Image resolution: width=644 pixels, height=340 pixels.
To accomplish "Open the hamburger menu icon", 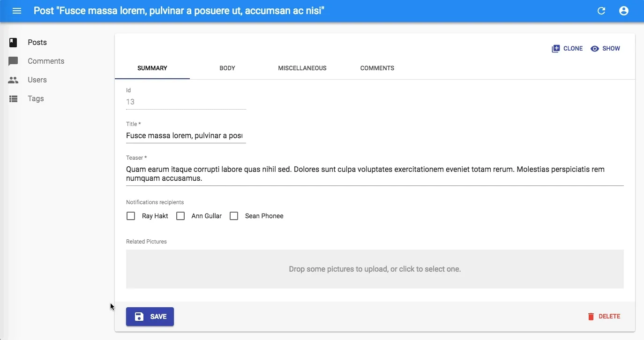I will pyautogui.click(x=17, y=11).
